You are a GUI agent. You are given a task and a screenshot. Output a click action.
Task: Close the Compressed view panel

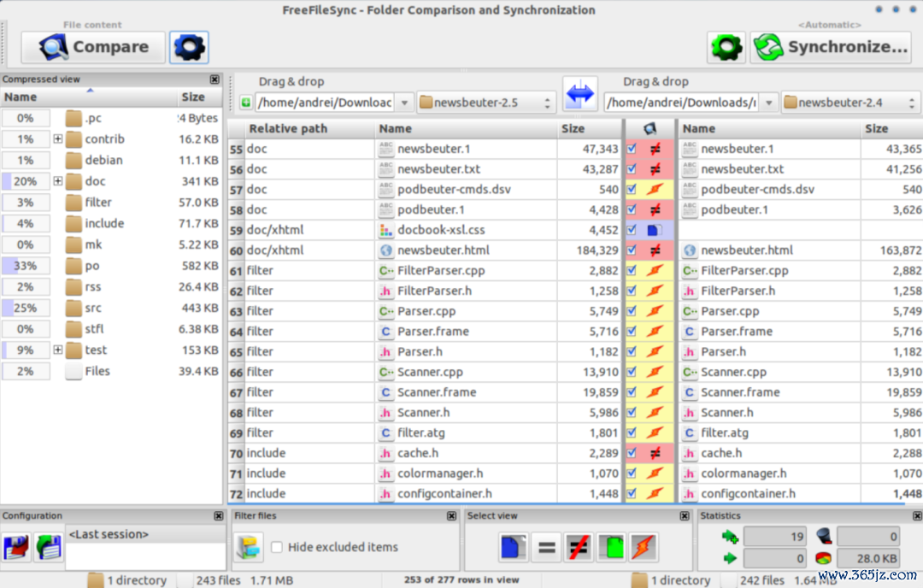pos(215,79)
